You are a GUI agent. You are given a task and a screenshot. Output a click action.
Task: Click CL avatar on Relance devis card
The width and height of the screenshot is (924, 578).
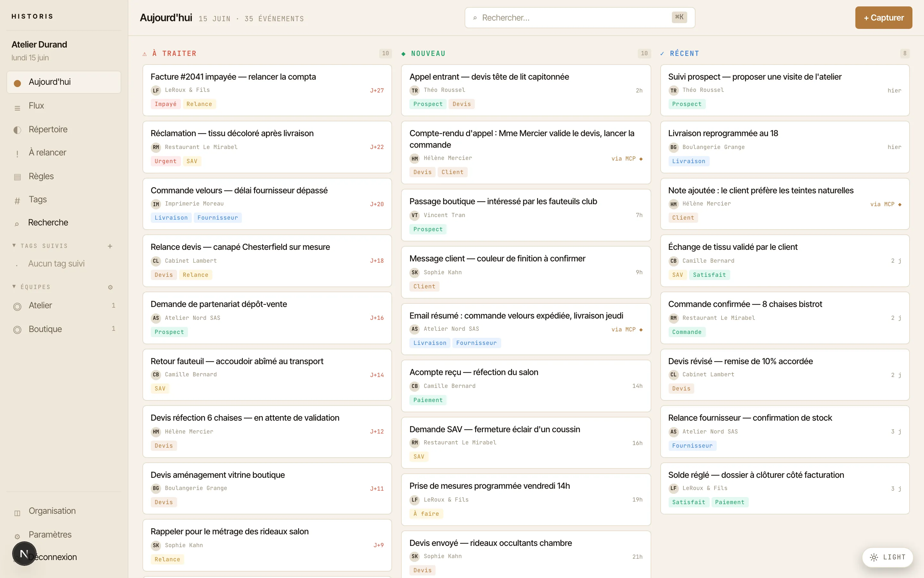tap(156, 261)
